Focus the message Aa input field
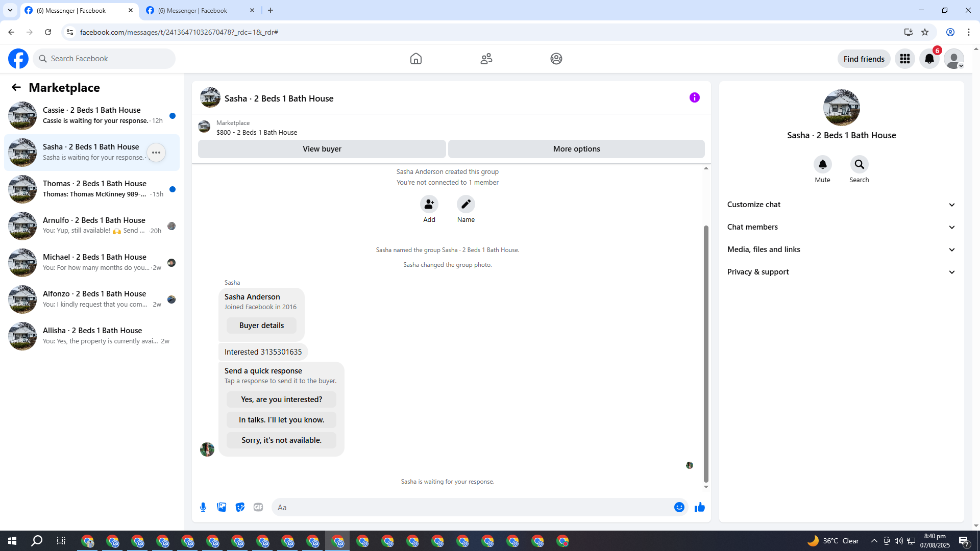The width and height of the screenshot is (980, 551). [472, 507]
